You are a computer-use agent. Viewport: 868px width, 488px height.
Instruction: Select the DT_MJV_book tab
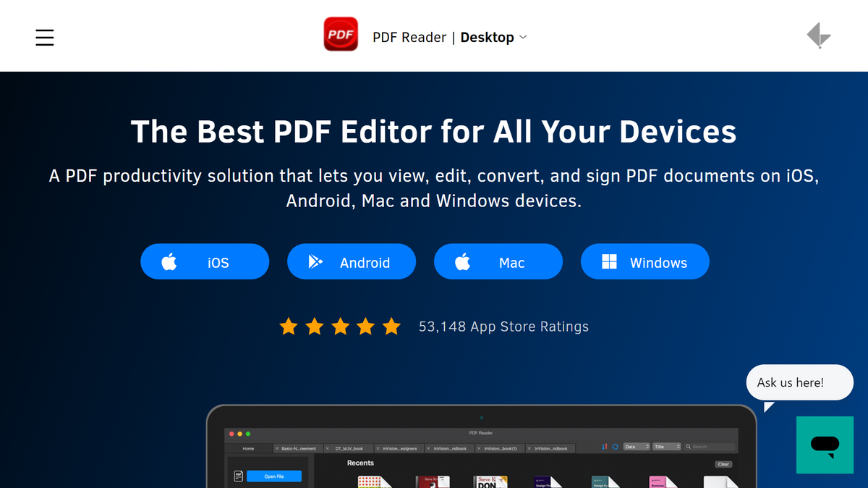(x=350, y=448)
